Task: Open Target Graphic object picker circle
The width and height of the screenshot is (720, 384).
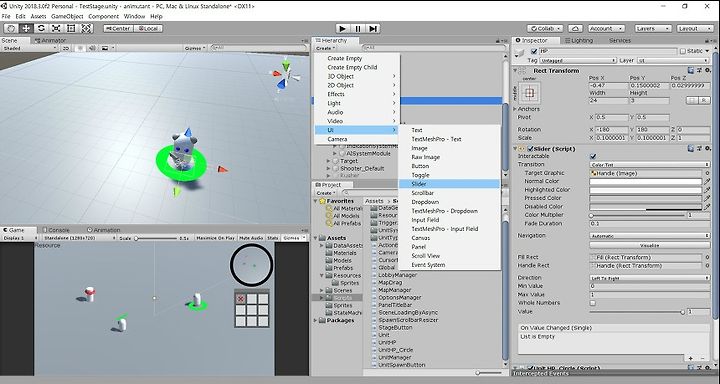Action: [x=707, y=173]
